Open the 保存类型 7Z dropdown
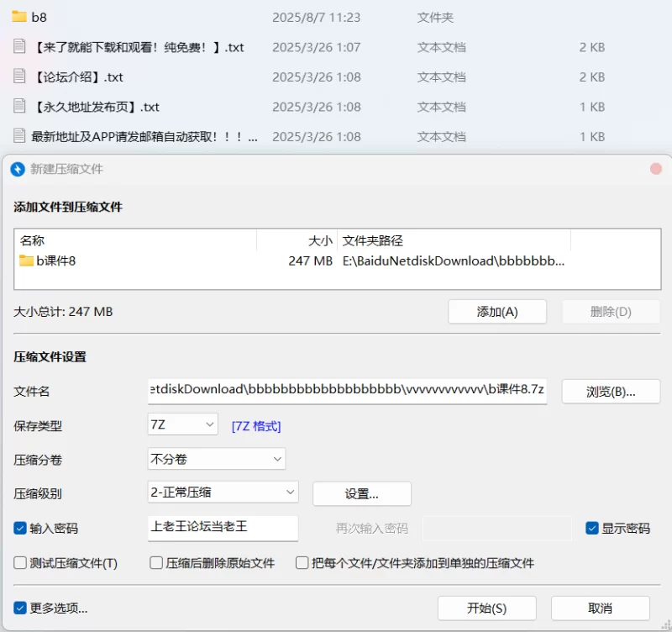672x632 pixels. [x=182, y=424]
